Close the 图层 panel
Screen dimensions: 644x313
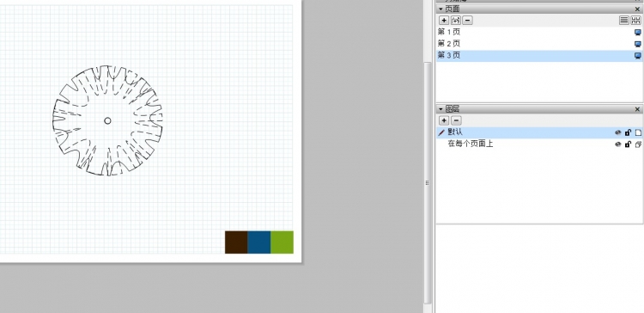pyautogui.click(x=637, y=109)
